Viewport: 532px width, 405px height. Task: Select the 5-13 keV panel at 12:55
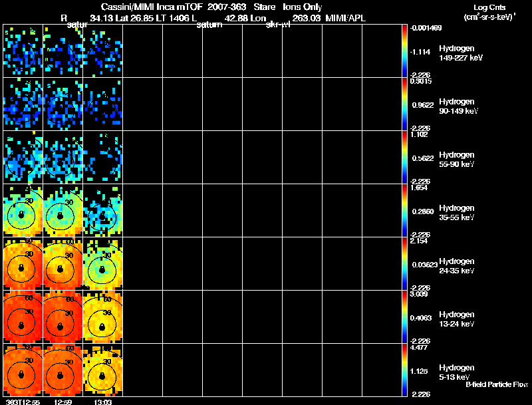[23, 370]
